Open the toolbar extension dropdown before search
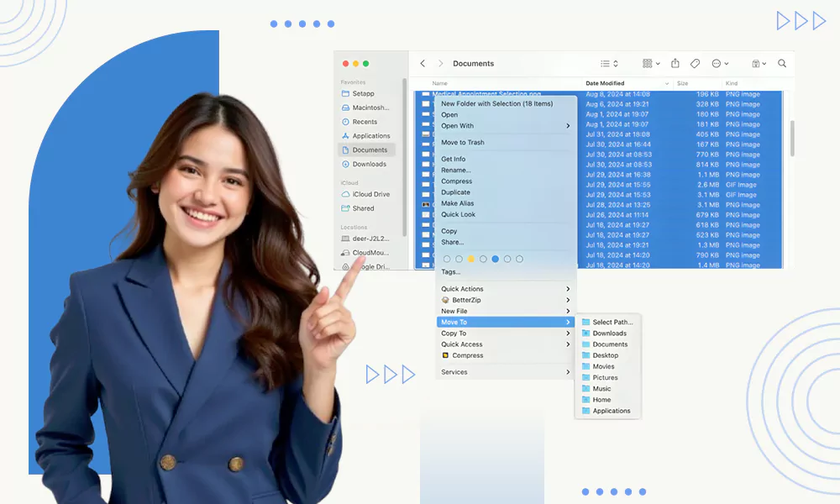 click(759, 63)
